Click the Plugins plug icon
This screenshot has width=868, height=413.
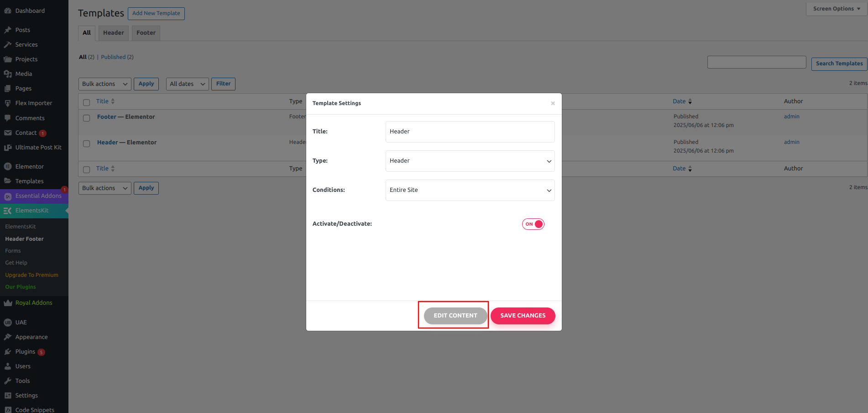pos(8,352)
